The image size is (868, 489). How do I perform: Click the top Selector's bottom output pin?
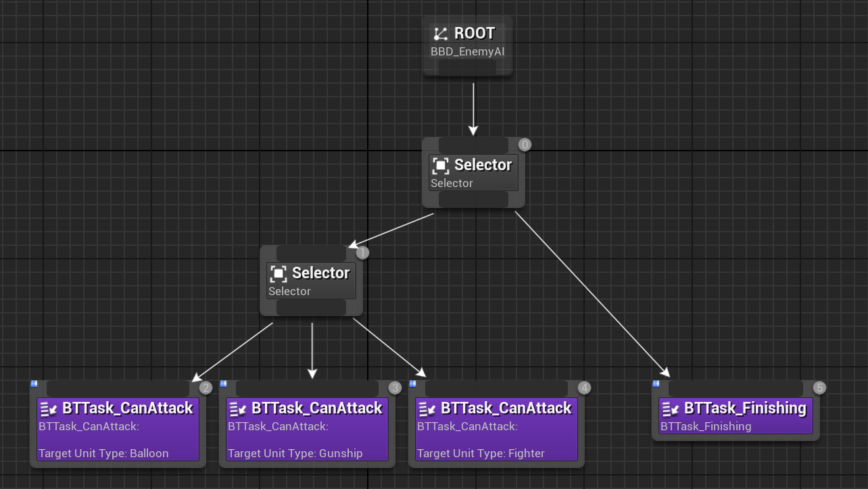click(473, 199)
